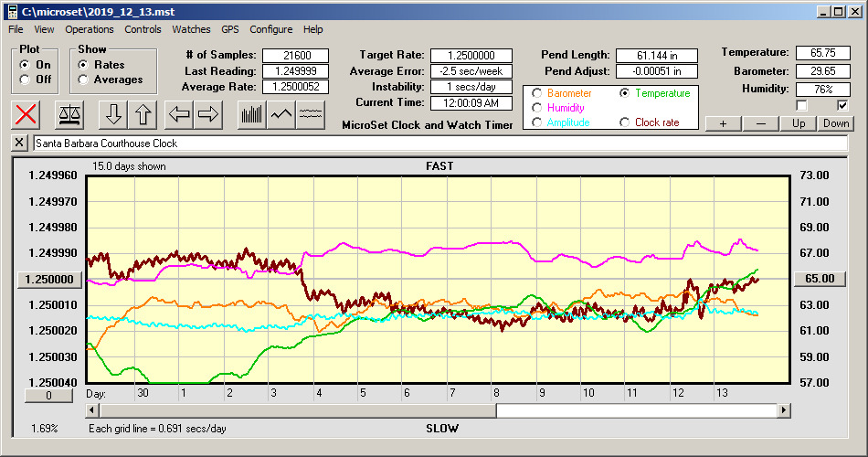Click the MicroSet title bar app icon
868x457 pixels.
tap(12, 12)
